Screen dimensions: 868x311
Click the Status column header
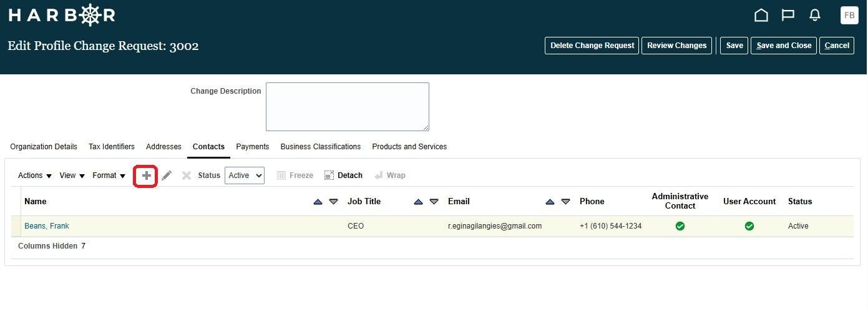click(x=800, y=201)
